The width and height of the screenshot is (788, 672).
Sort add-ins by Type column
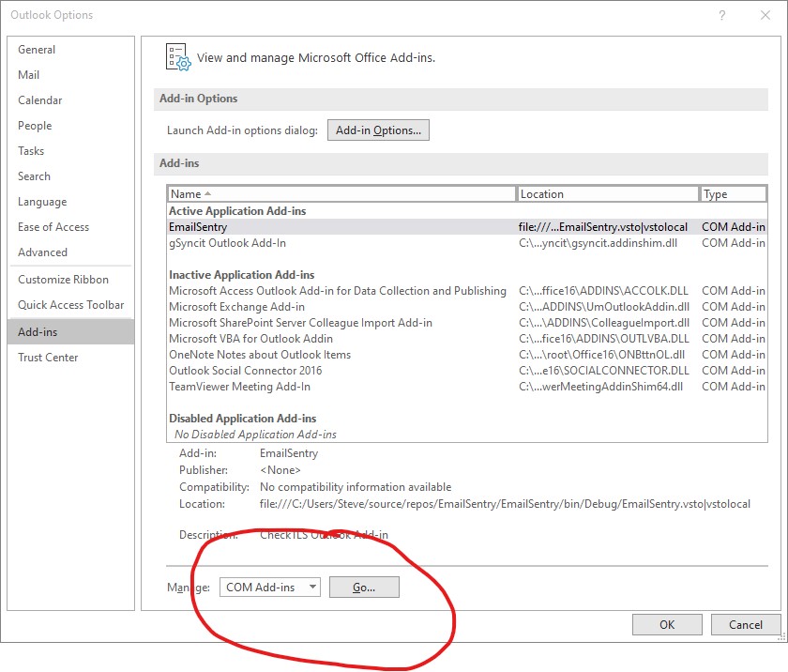(x=733, y=194)
